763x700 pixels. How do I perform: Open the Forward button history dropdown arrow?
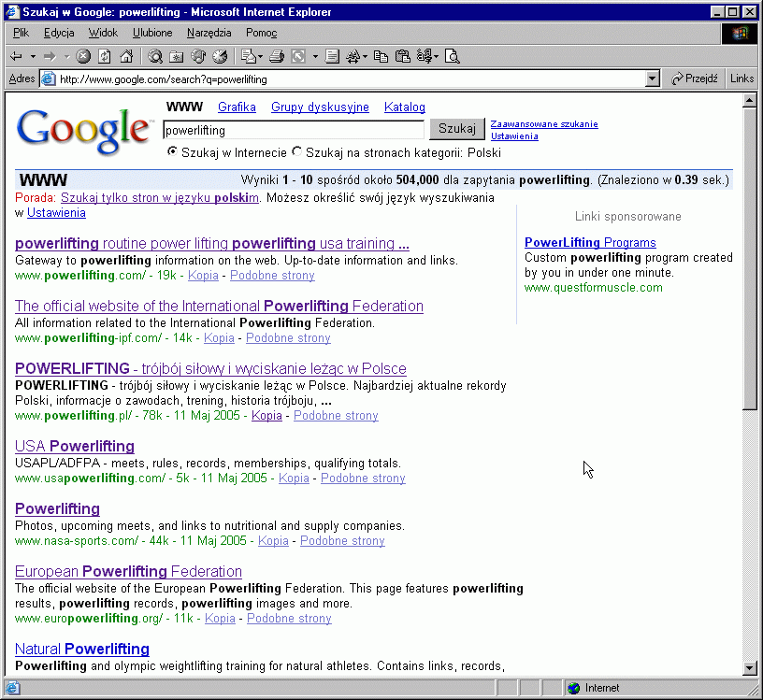click(x=66, y=56)
